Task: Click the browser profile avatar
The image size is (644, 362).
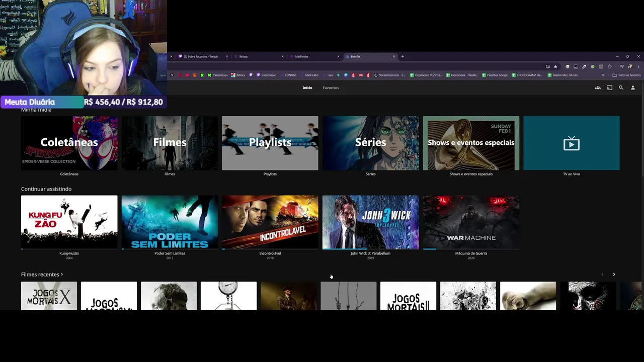Action: [x=630, y=66]
